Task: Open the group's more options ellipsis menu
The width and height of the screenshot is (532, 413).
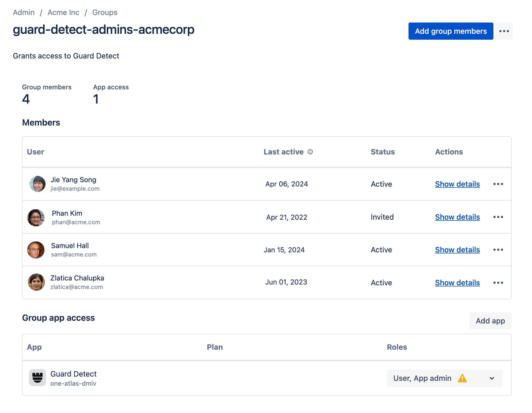Action: (504, 31)
